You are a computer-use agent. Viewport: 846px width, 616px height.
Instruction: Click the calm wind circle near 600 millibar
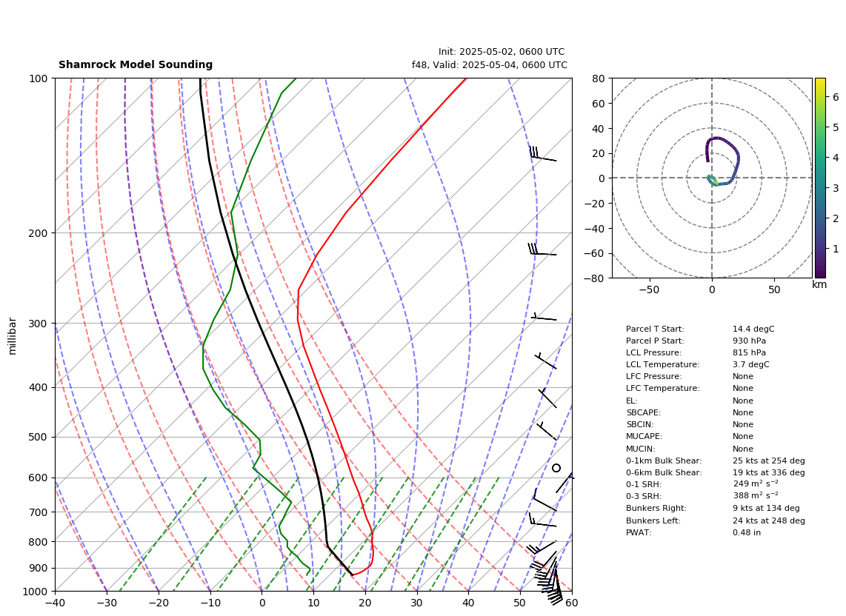tap(556, 468)
